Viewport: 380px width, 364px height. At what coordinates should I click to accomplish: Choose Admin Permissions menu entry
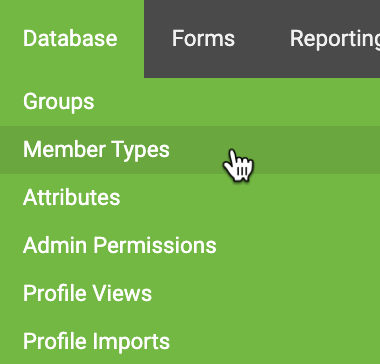point(190,246)
